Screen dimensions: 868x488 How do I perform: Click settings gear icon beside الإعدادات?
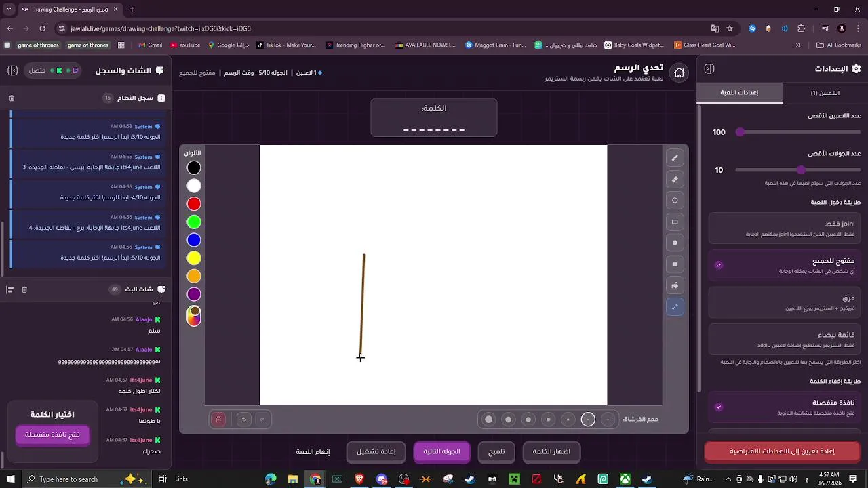(x=856, y=69)
